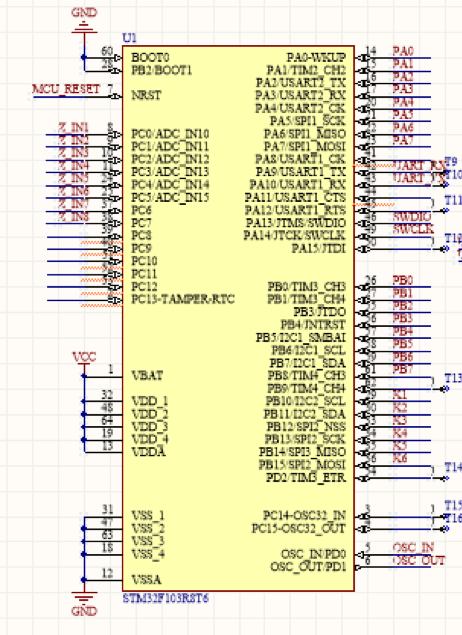Select the PB7/I2C1_SDA pin name
Viewport: 462px width, 635px height.
[308, 363]
